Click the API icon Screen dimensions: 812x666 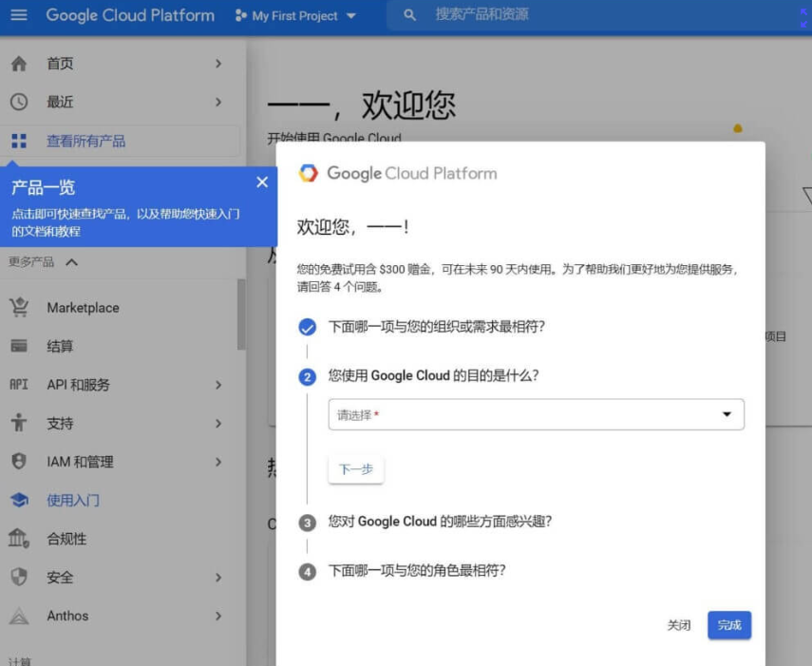(x=19, y=384)
